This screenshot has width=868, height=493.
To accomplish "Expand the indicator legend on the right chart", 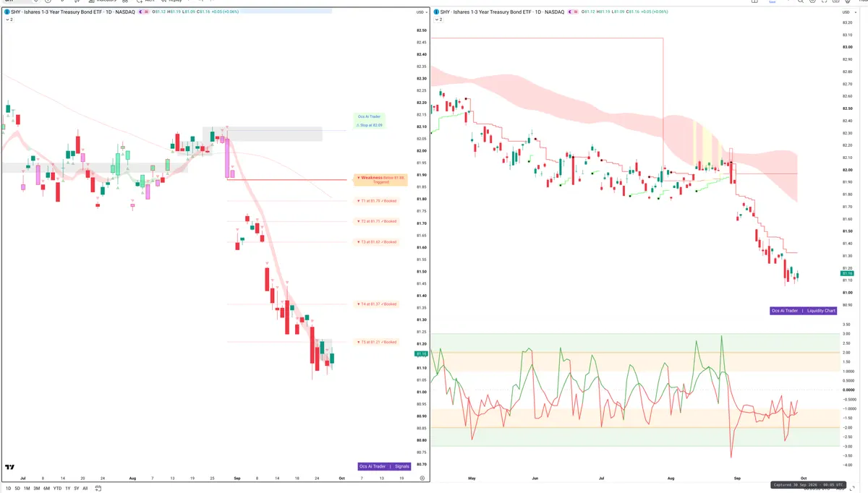I will 438,20.
